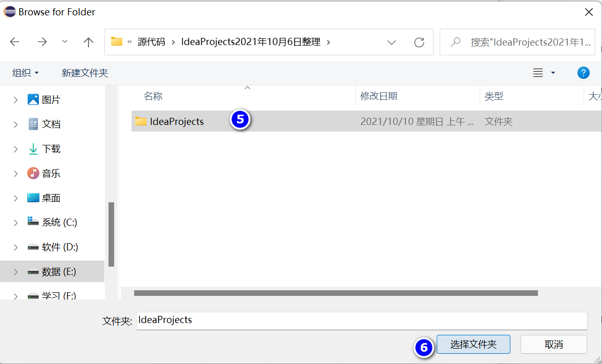Image resolution: width=602 pixels, height=364 pixels.
Task: Navigate up one folder level
Action: (88, 42)
